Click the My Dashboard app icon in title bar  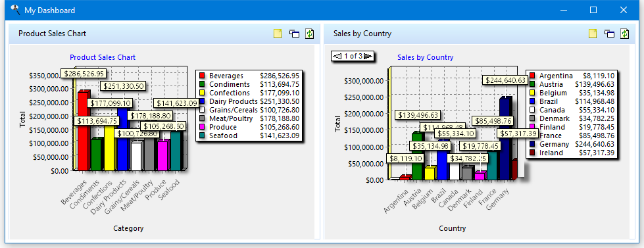[16, 10]
